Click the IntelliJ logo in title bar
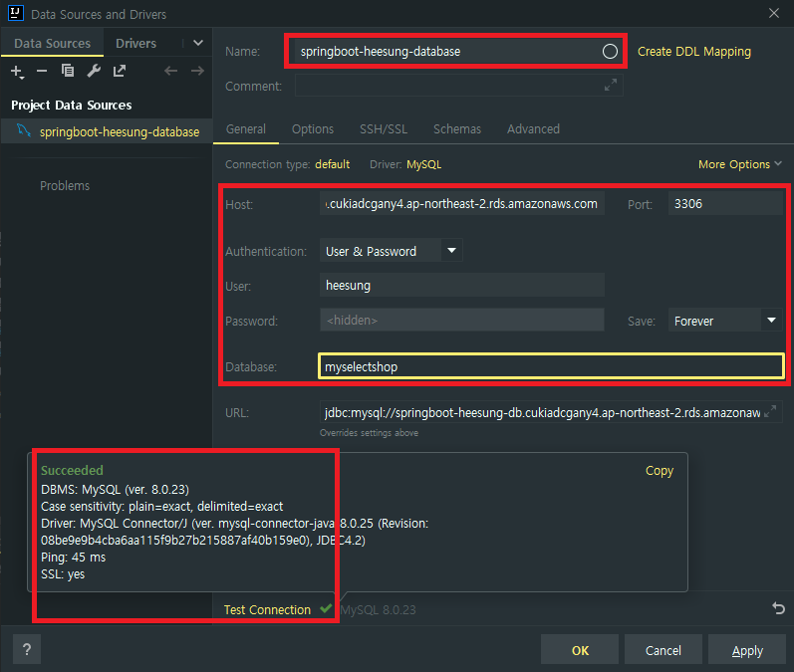 [16, 13]
